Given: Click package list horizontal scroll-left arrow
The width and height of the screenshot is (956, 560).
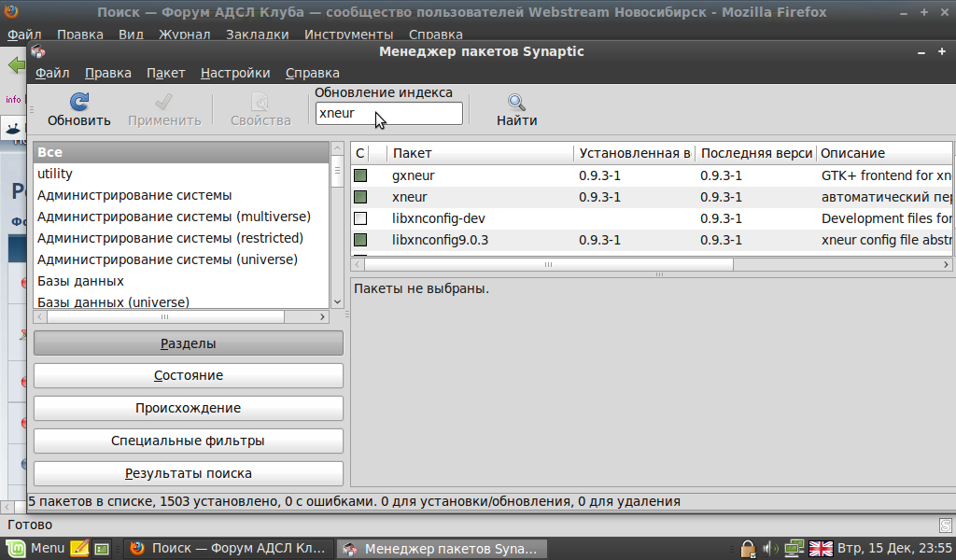Looking at the screenshot, I should point(358,264).
